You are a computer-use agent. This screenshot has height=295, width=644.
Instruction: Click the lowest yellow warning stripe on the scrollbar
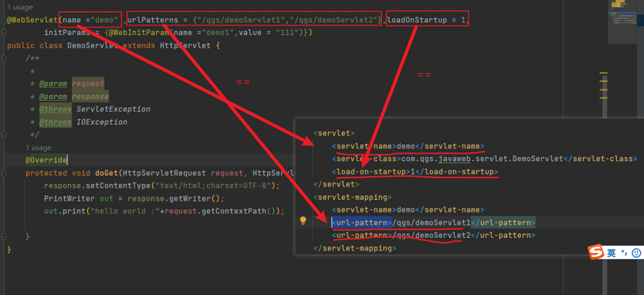pyautogui.click(x=604, y=98)
